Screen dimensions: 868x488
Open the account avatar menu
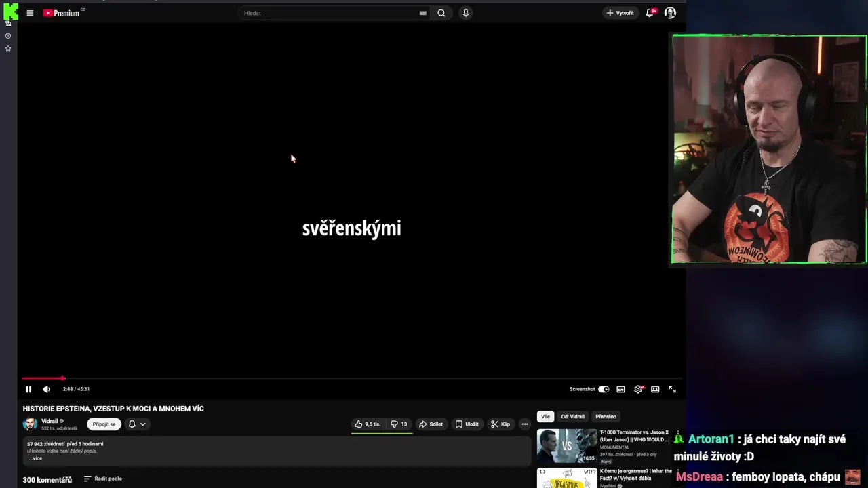[670, 13]
